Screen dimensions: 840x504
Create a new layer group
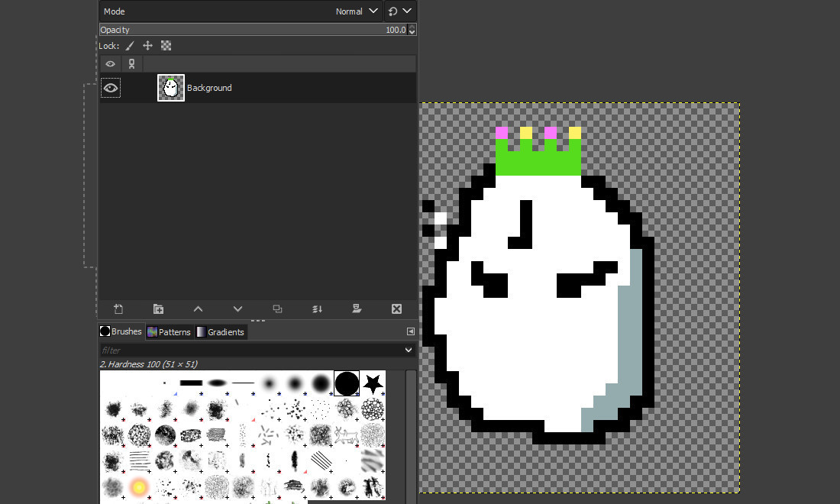point(158,309)
